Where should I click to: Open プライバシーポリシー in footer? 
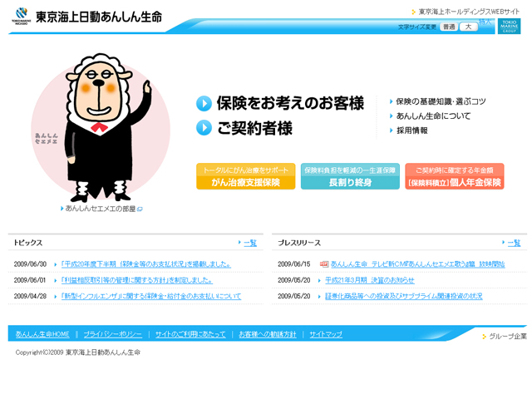[113, 334]
